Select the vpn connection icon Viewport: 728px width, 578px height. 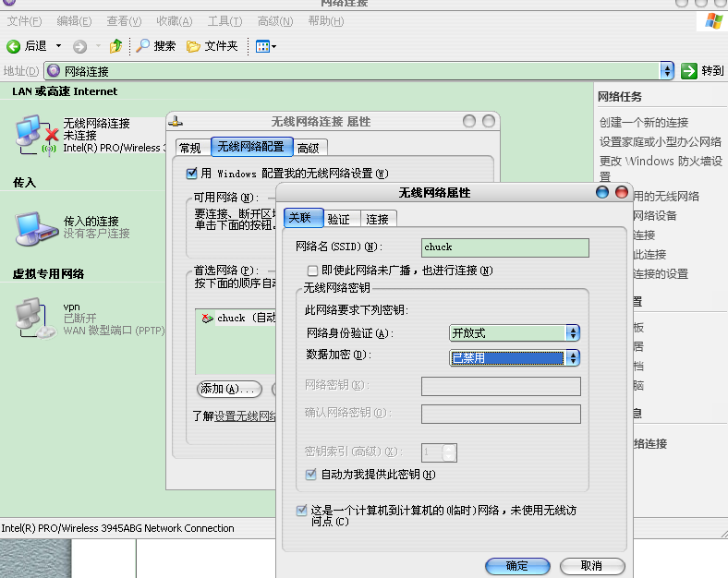(x=30, y=317)
